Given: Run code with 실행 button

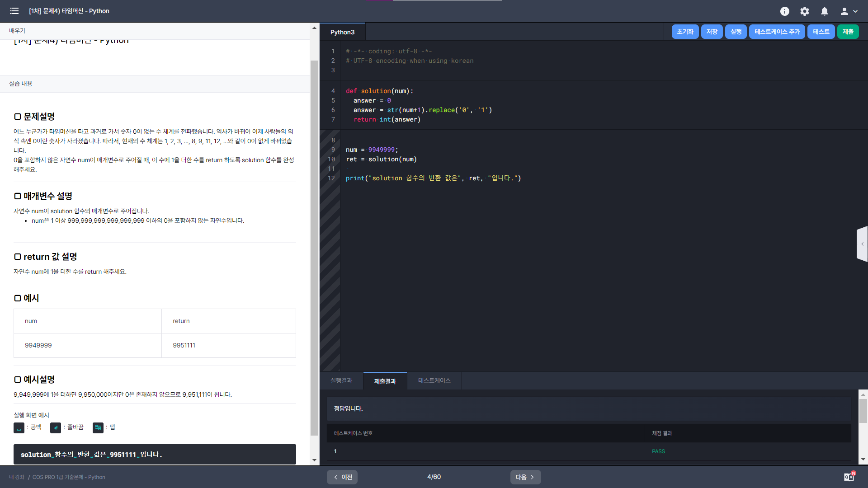Looking at the screenshot, I should pyautogui.click(x=736, y=32).
